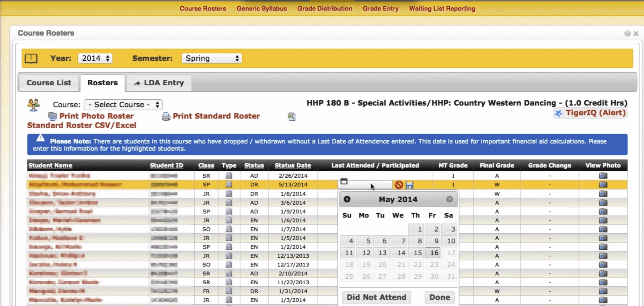Open Grade Distribution in top menu

325,8
